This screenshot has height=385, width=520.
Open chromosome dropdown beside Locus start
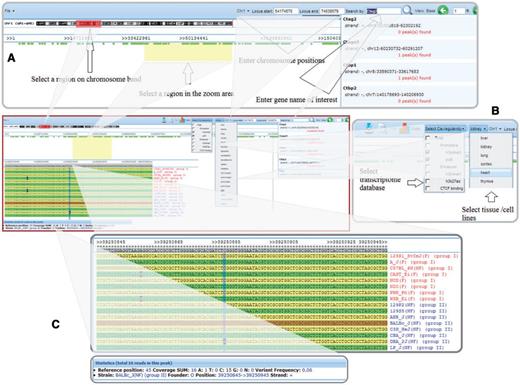(x=243, y=11)
